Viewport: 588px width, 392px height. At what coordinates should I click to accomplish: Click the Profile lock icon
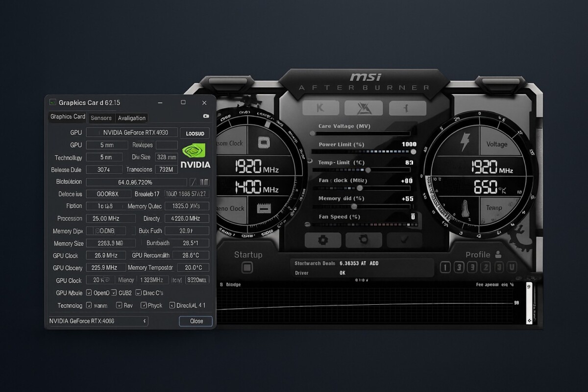[498, 254]
